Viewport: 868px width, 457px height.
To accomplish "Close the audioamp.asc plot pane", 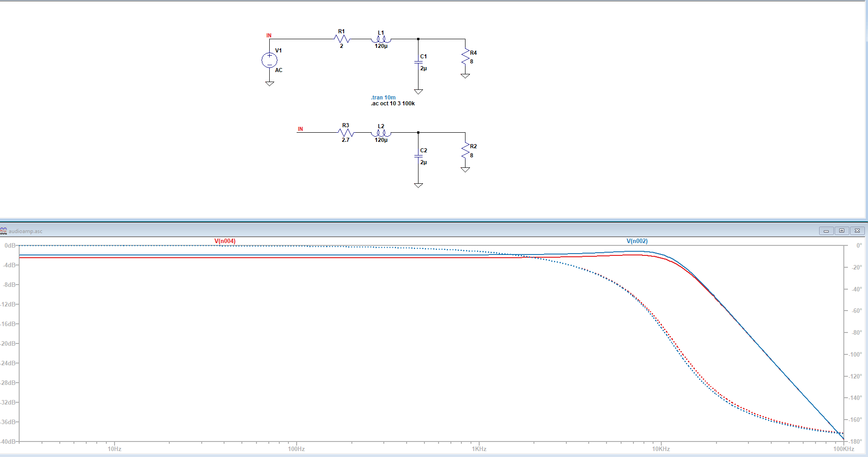I will (858, 231).
